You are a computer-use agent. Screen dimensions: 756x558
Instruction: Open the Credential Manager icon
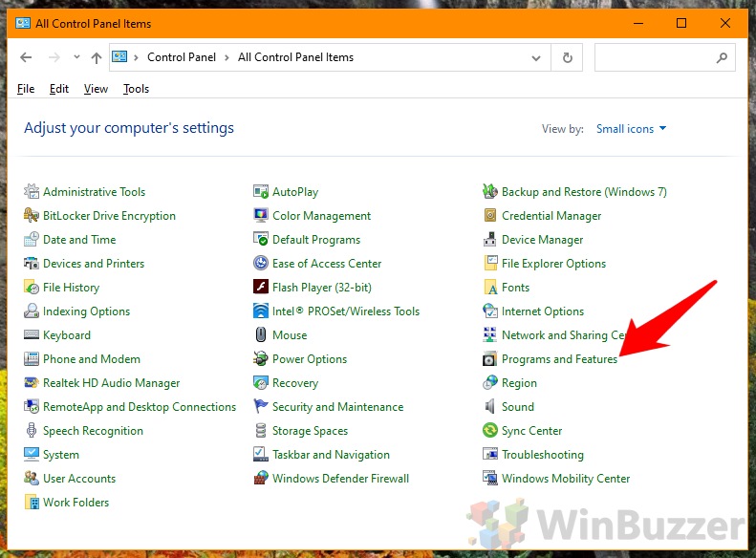tap(490, 215)
